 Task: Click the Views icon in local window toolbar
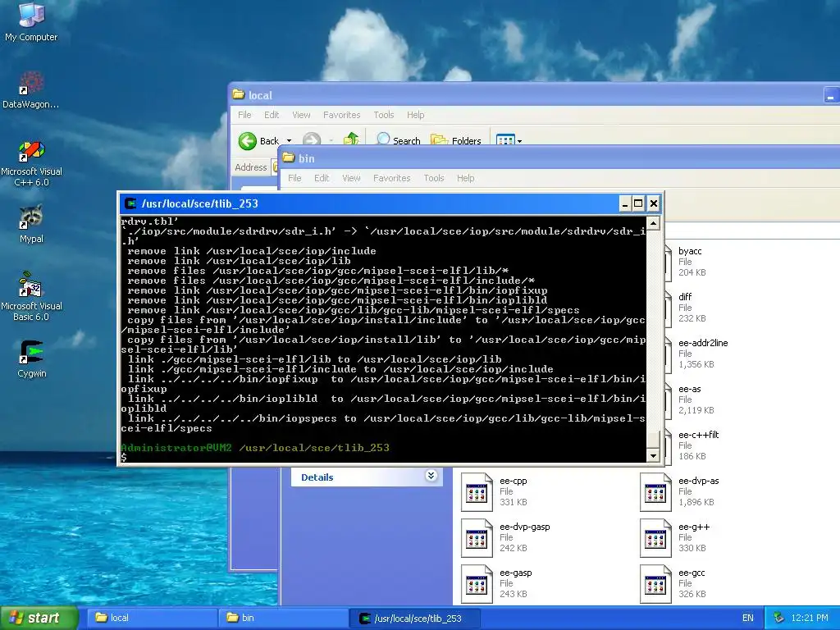click(x=505, y=140)
